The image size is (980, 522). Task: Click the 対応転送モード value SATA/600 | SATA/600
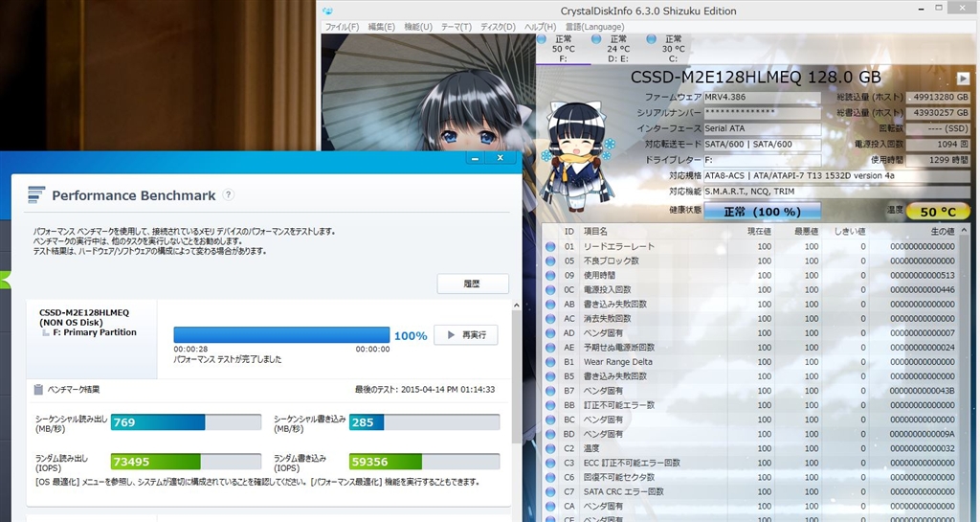coord(762,145)
